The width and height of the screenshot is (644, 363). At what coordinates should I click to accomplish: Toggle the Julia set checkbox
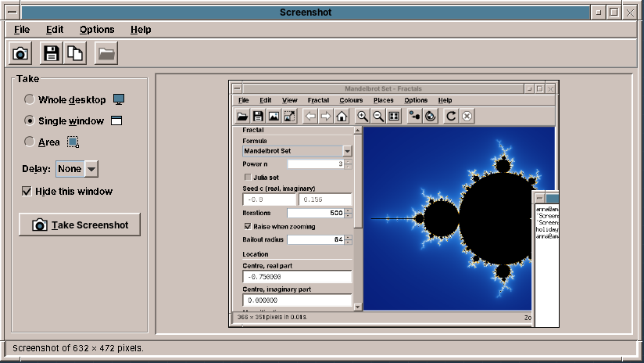coord(248,177)
